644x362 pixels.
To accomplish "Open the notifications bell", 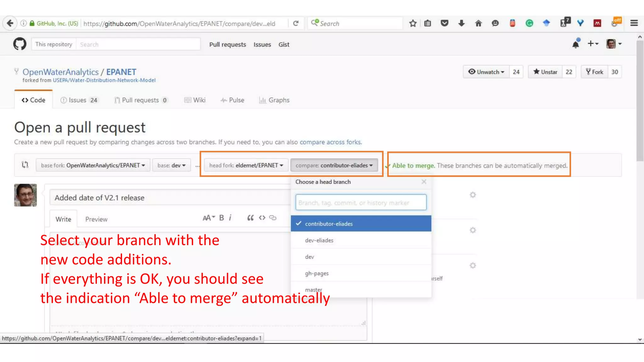I will click(576, 44).
